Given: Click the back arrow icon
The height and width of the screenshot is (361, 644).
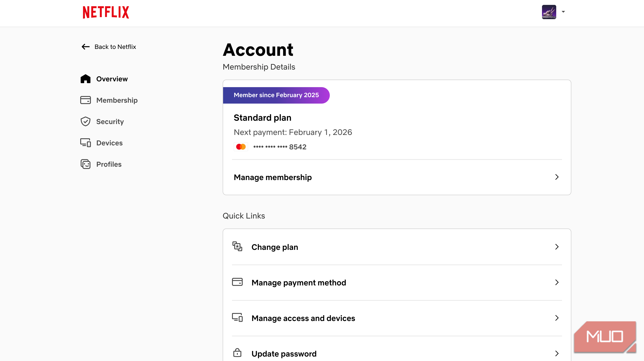Looking at the screenshot, I should (86, 47).
